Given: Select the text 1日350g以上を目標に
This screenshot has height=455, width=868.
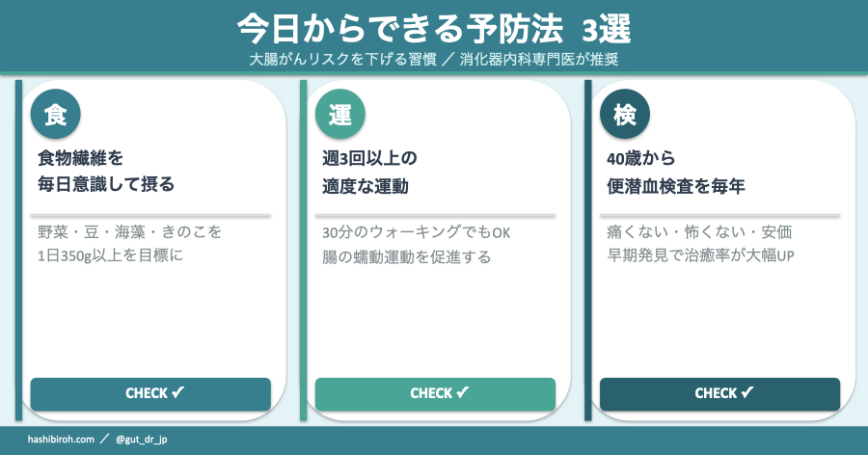Looking at the screenshot, I should coord(110,256).
